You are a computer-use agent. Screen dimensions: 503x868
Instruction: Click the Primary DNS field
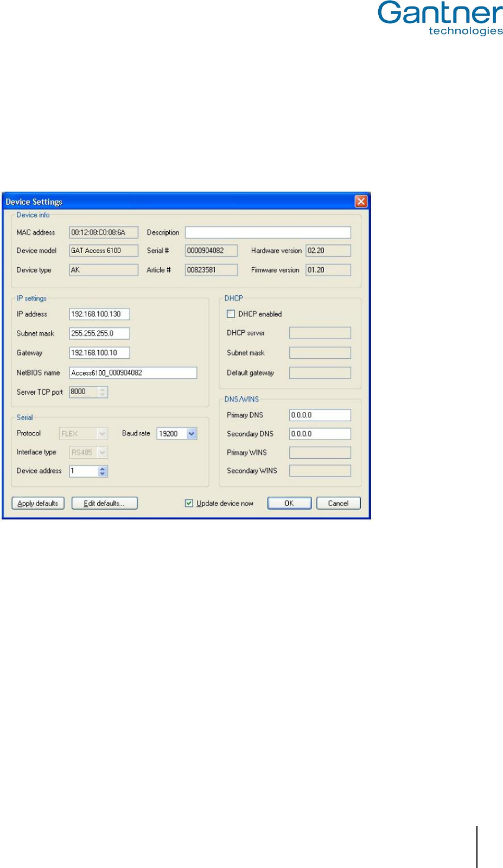point(320,415)
